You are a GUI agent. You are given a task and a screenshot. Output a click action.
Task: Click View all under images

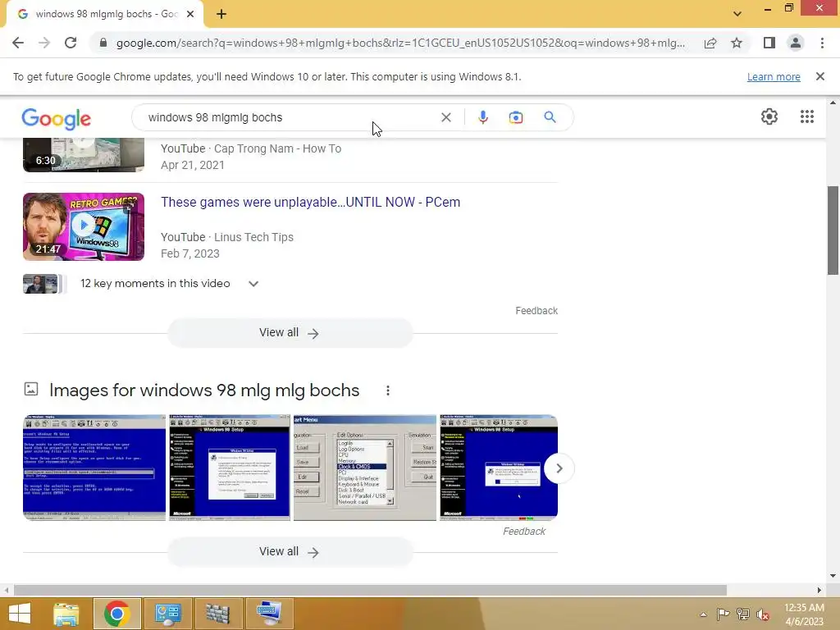[290, 552]
